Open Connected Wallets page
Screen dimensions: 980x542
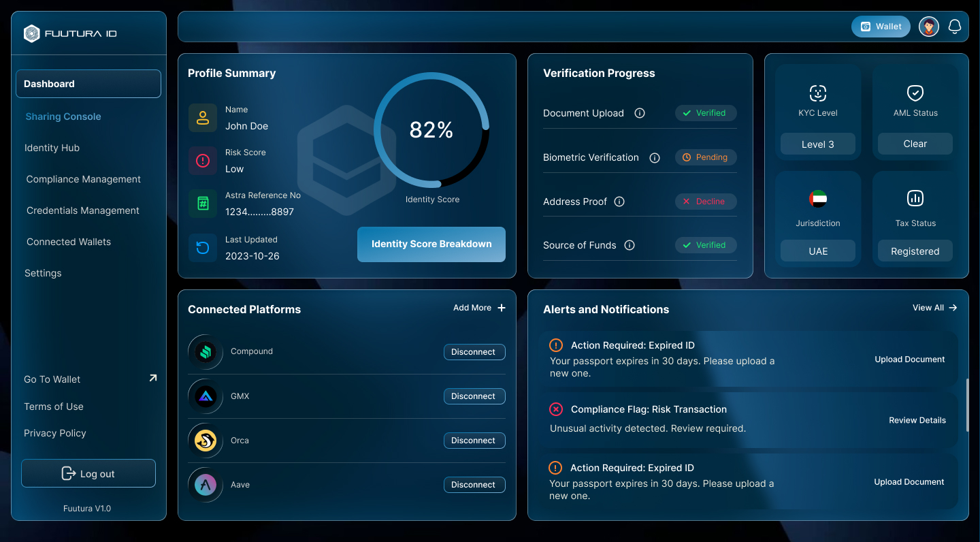coord(69,242)
